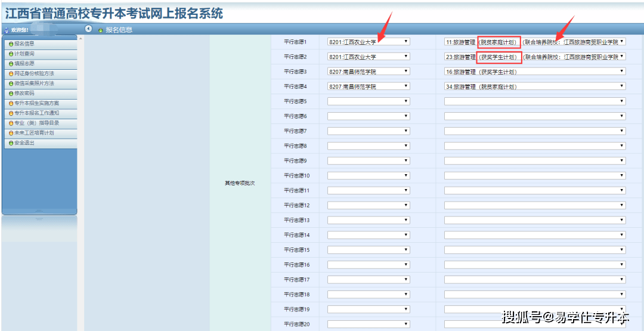Open the major dropdown for 平行志愿16
Image resolution: width=644 pixels, height=331 pixels.
coord(535,265)
